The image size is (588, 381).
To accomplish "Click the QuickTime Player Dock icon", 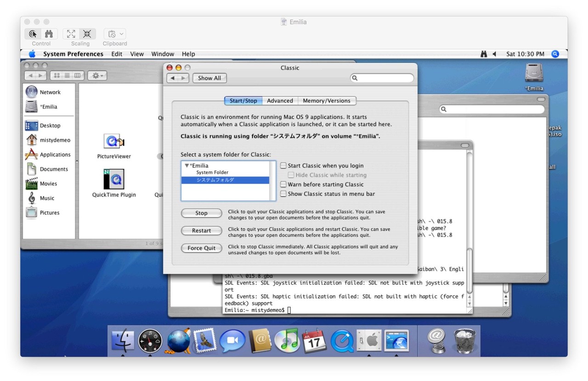I will [x=342, y=341].
